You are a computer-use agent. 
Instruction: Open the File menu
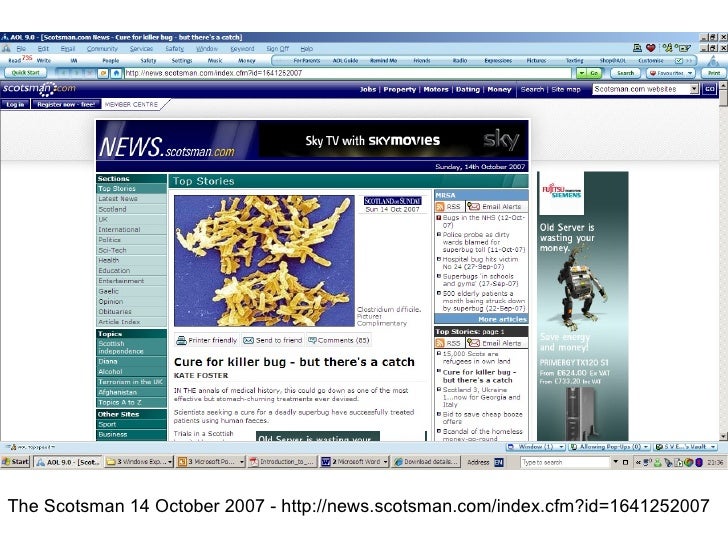(x=21, y=49)
